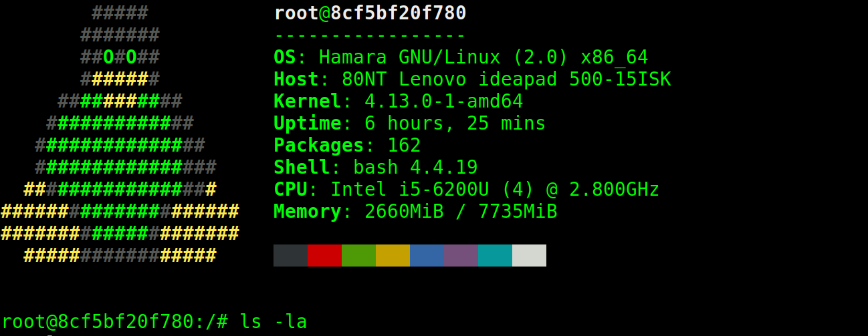
Task: Click the OS line showing Hamara GNU/Linux
Action: point(461,57)
